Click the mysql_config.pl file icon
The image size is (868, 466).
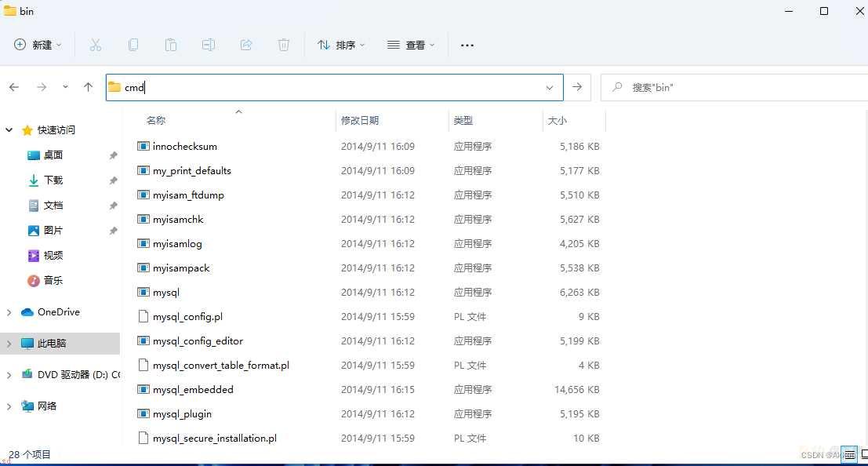pos(143,316)
